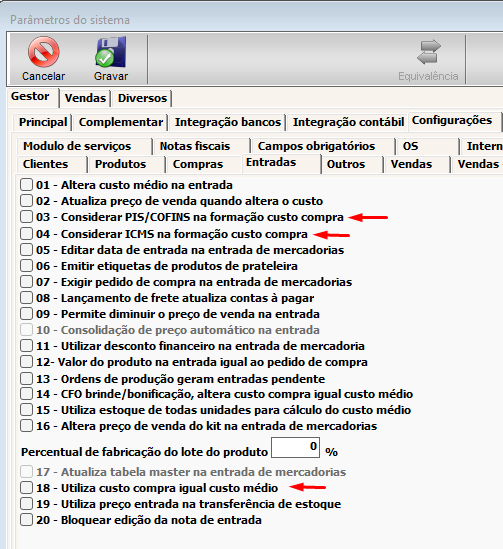The image size is (503, 549).
Task: Switch to Integração bancos tab
Action: tap(228, 122)
